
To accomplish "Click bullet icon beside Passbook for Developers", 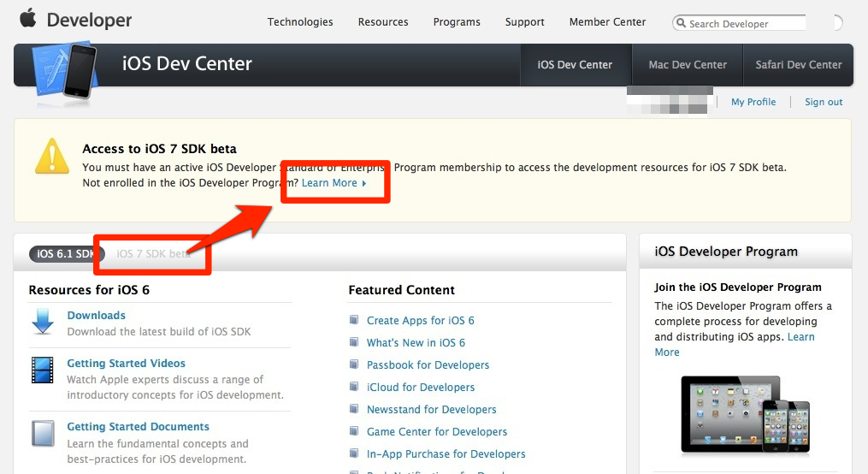I will coord(354,364).
